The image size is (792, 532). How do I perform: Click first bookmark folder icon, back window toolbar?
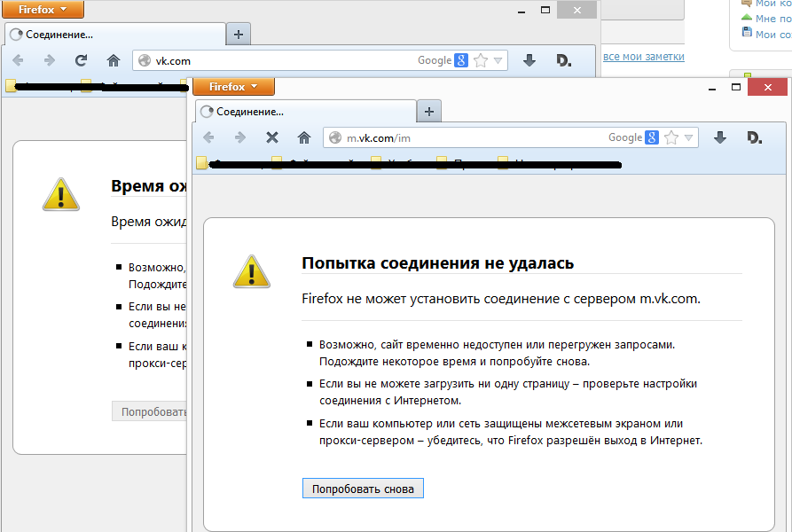12,86
